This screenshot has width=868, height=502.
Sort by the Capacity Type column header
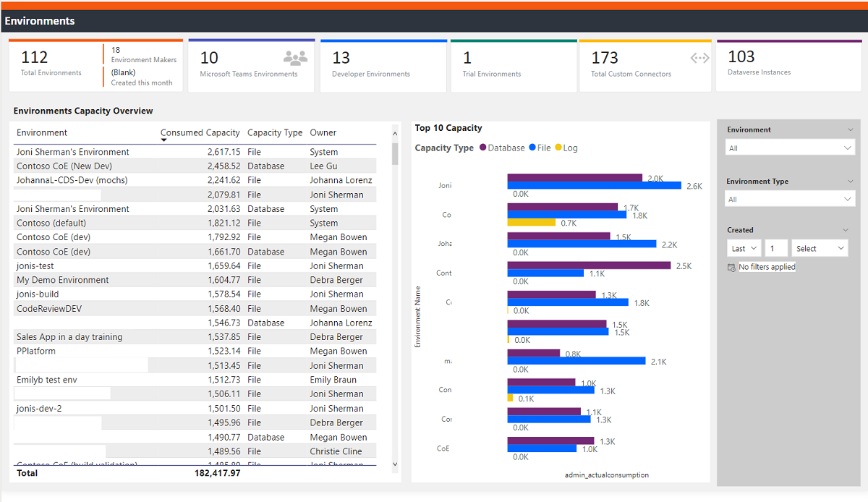point(275,132)
